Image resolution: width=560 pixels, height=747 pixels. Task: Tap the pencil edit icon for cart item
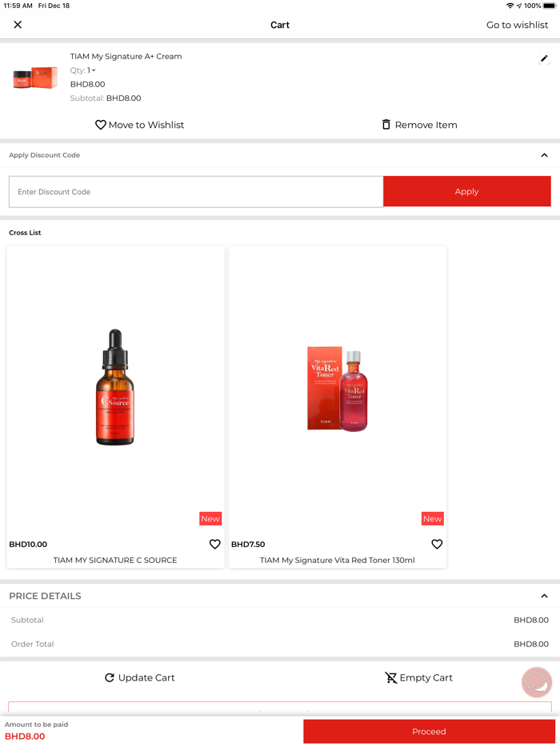[x=544, y=58]
